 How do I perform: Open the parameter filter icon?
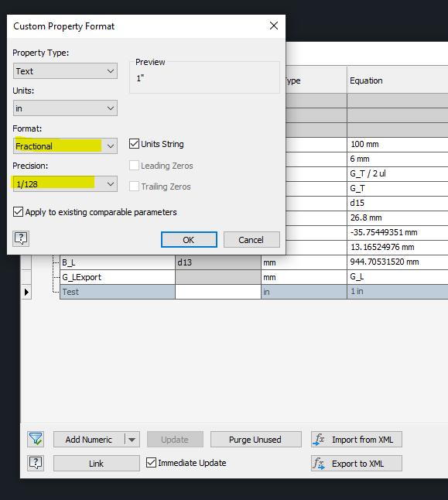pos(36,440)
